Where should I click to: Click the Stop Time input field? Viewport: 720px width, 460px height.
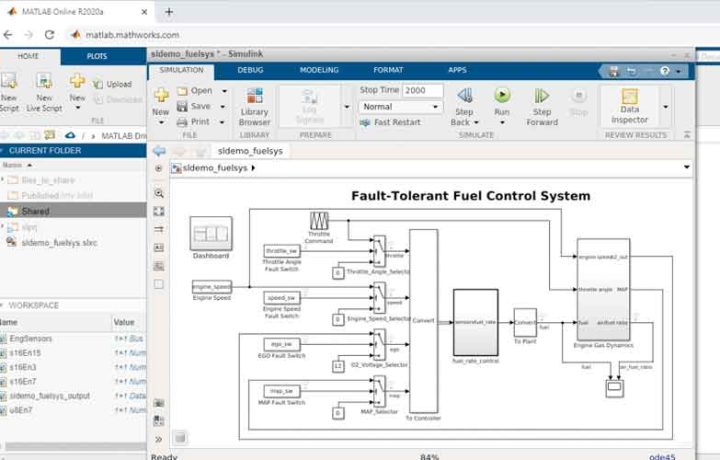(x=422, y=90)
